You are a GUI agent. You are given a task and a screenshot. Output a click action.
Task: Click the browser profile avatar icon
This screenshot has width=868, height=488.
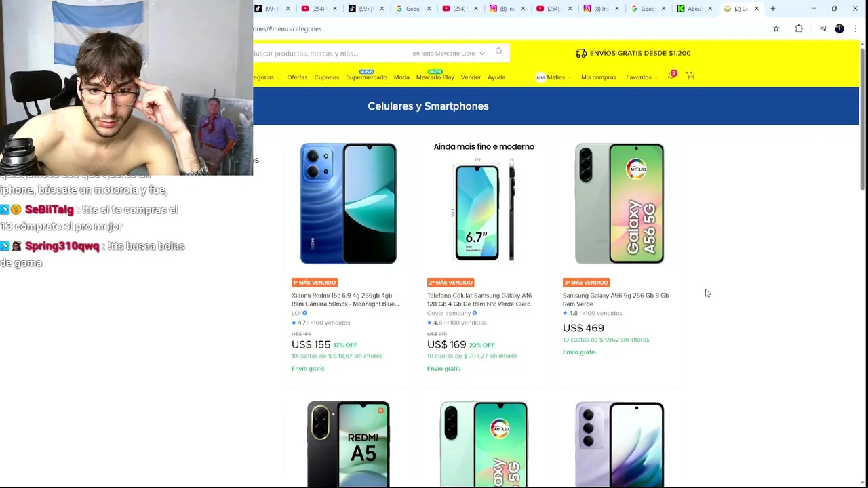840,28
